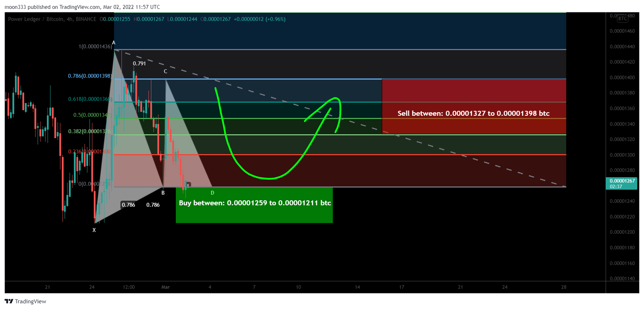644x309 pixels.
Task: Click price axis value 0.00001320
Action: (622, 140)
